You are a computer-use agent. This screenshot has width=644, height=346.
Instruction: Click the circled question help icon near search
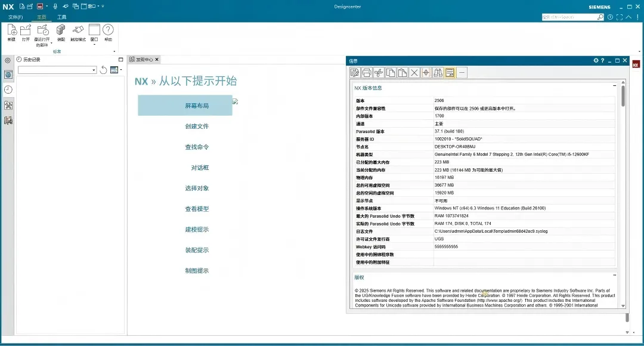click(611, 17)
